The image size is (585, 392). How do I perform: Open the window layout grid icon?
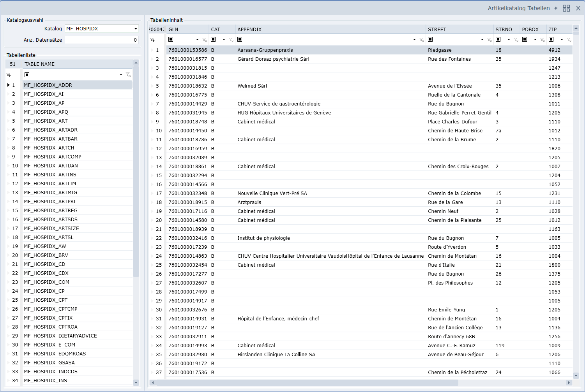[566, 8]
